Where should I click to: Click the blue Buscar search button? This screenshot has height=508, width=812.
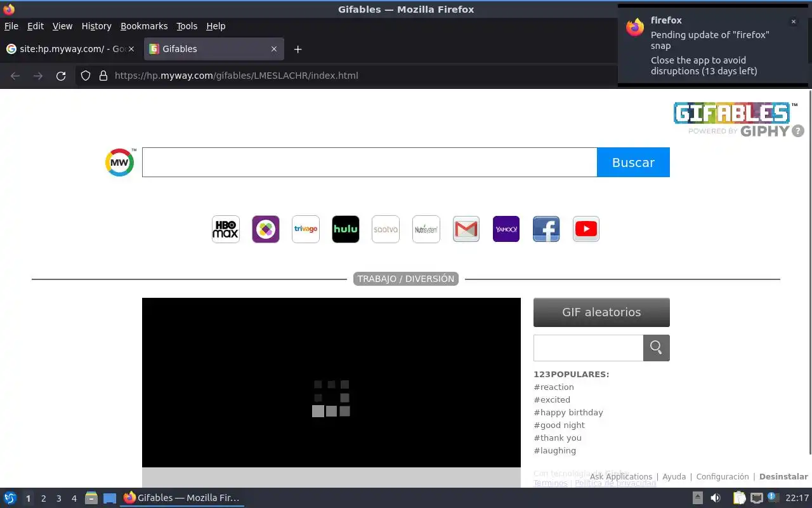coord(633,163)
